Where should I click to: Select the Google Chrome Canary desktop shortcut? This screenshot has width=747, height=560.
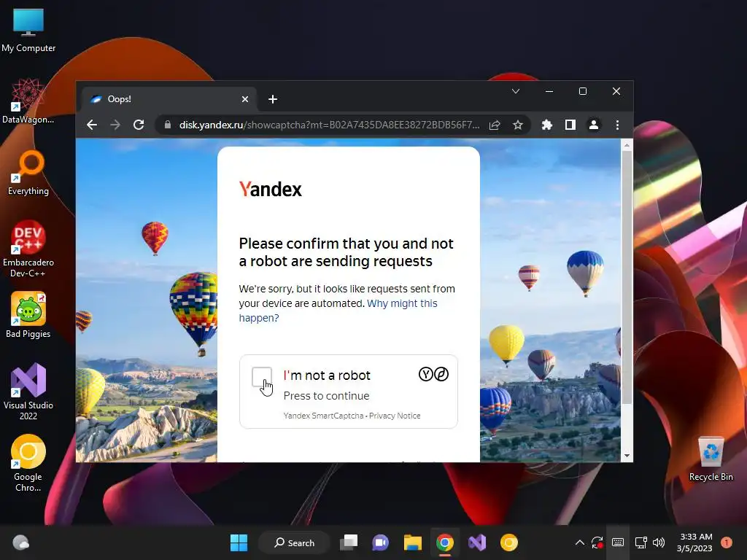coord(28,463)
